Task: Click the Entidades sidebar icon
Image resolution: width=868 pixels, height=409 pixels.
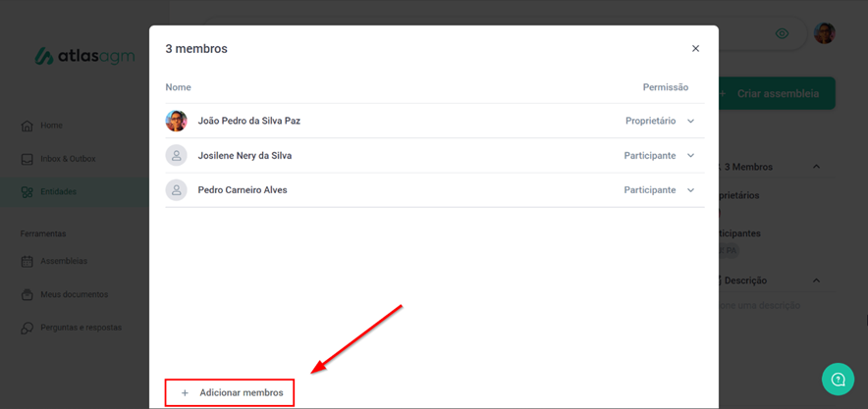Action: (x=27, y=192)
